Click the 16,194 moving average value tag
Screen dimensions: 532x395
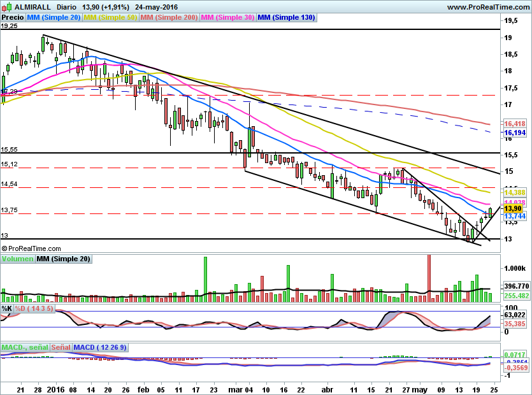[x=515, y=133]
